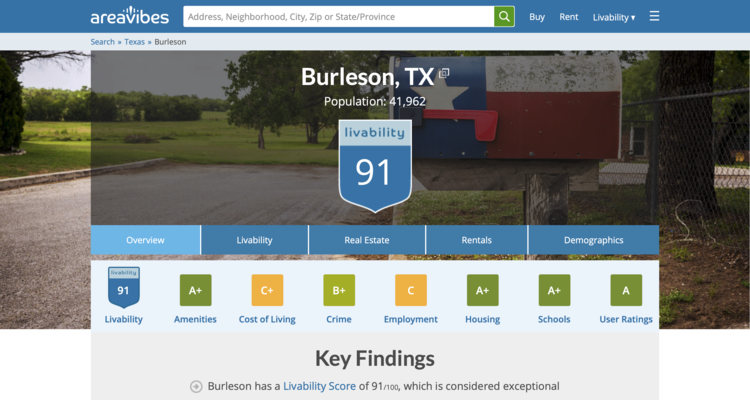Open the hamburger menu icon
This screenshot has height=400, width=750.
[654, 17]
